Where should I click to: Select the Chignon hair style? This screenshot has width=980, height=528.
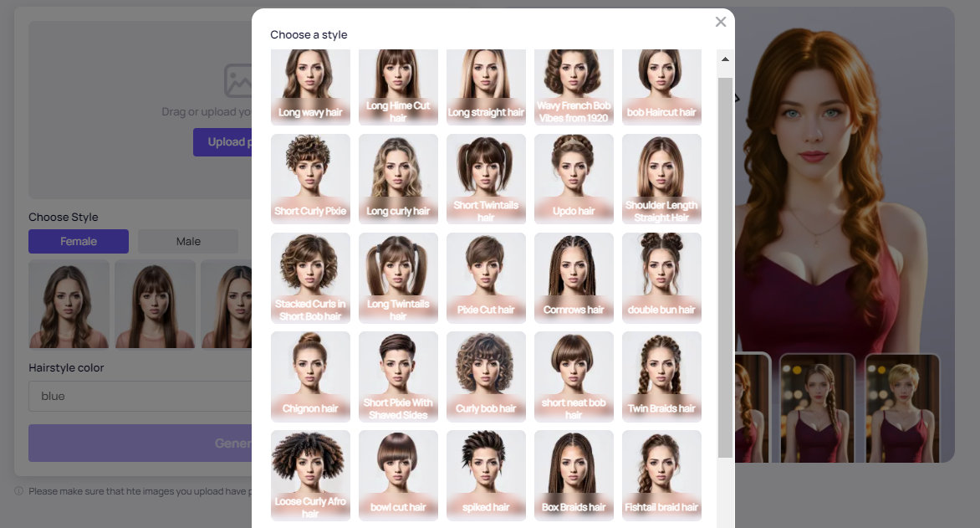coord(310,376)
